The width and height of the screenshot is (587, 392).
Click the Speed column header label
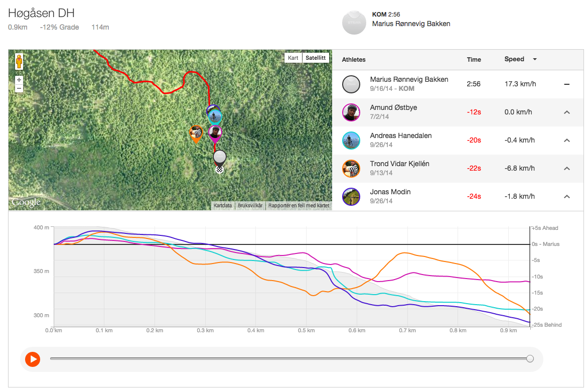coord(514,59)
